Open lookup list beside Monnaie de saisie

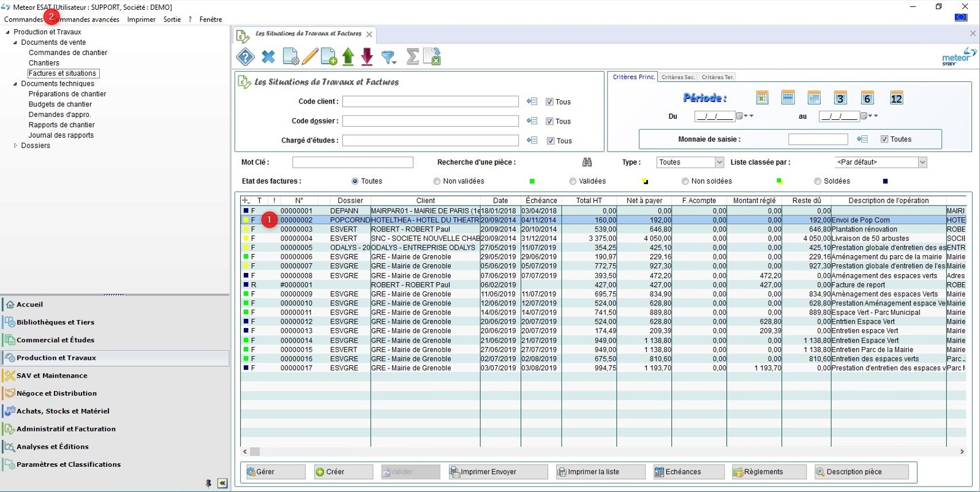862,140
